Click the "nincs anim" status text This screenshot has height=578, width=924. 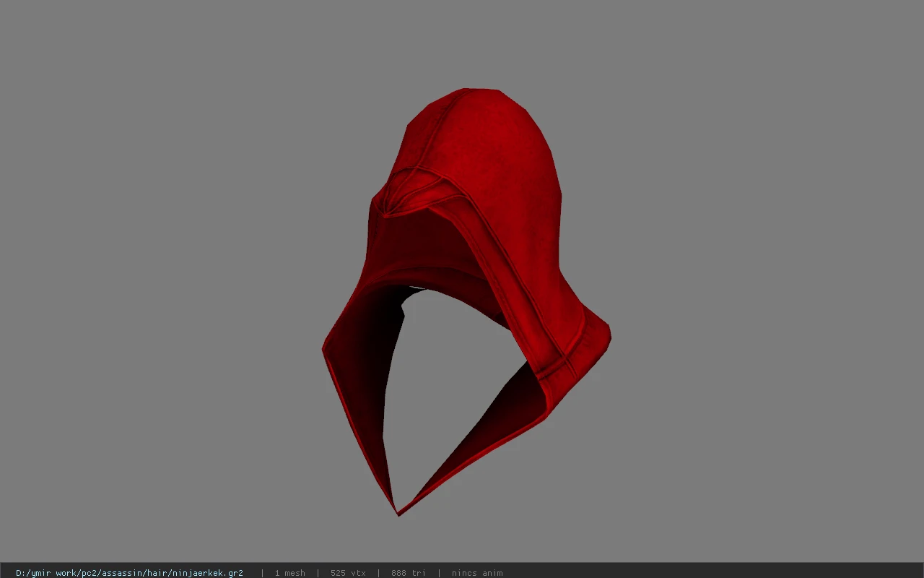pos(477,573)
